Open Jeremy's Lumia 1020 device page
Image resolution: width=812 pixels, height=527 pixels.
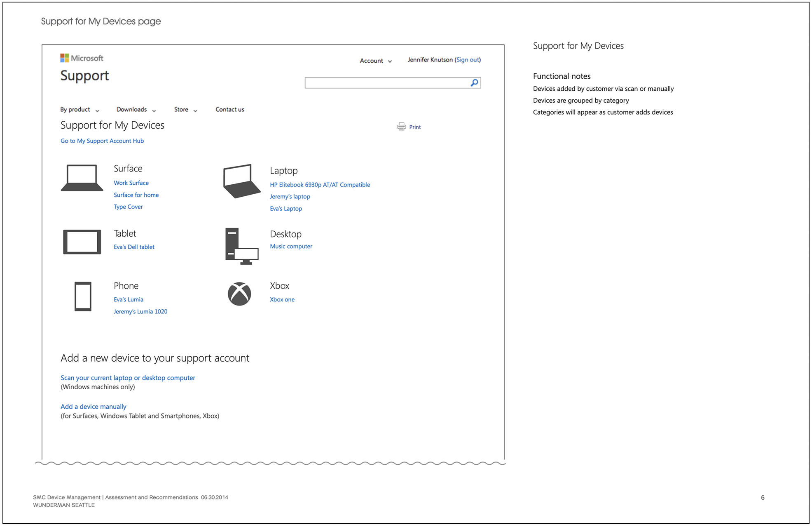[x=140, y=311]
